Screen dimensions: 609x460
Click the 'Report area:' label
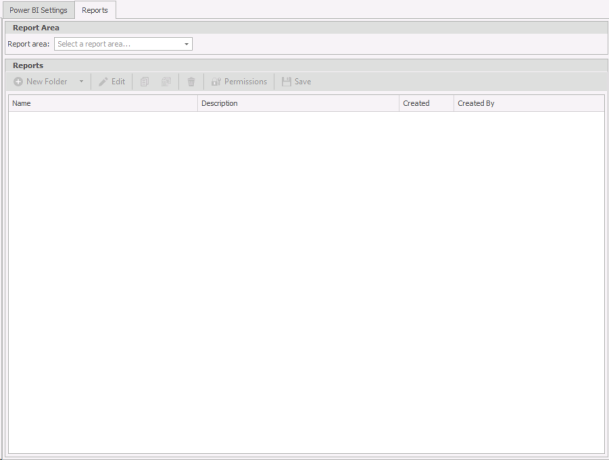tap(28, 44)
